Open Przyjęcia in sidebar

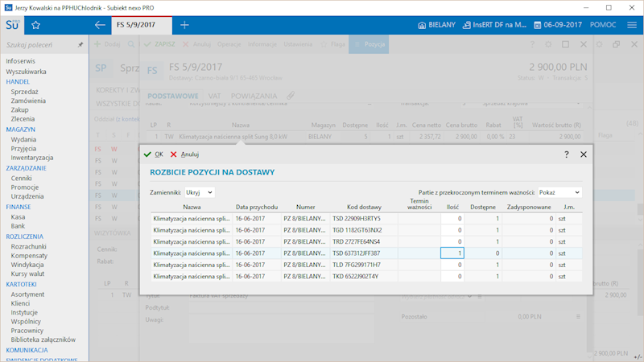tap(23, 149)
